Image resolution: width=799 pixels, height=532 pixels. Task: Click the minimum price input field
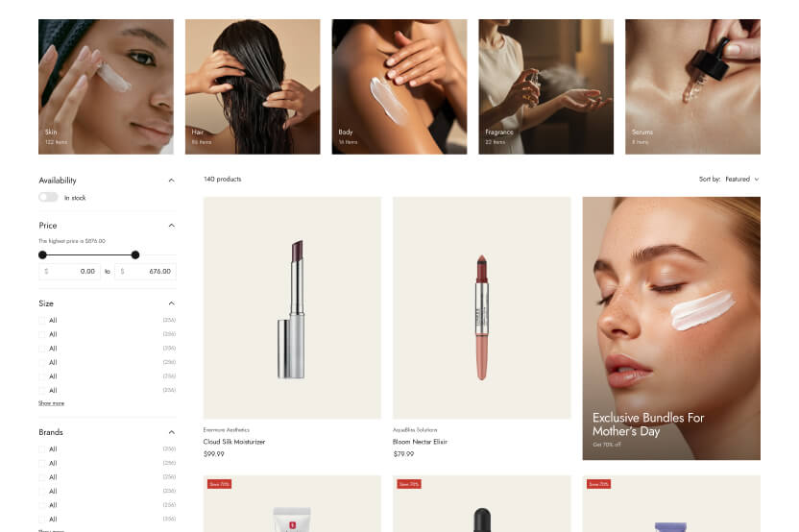(x=70, y=272)
